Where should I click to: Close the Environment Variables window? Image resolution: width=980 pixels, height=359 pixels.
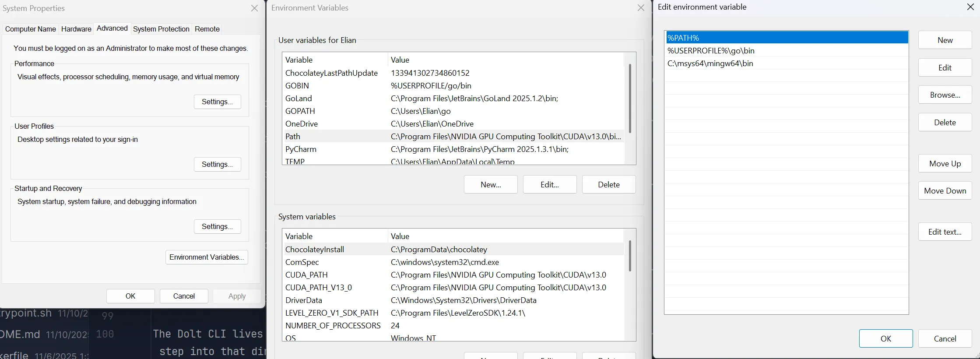(x=641, y=8)
